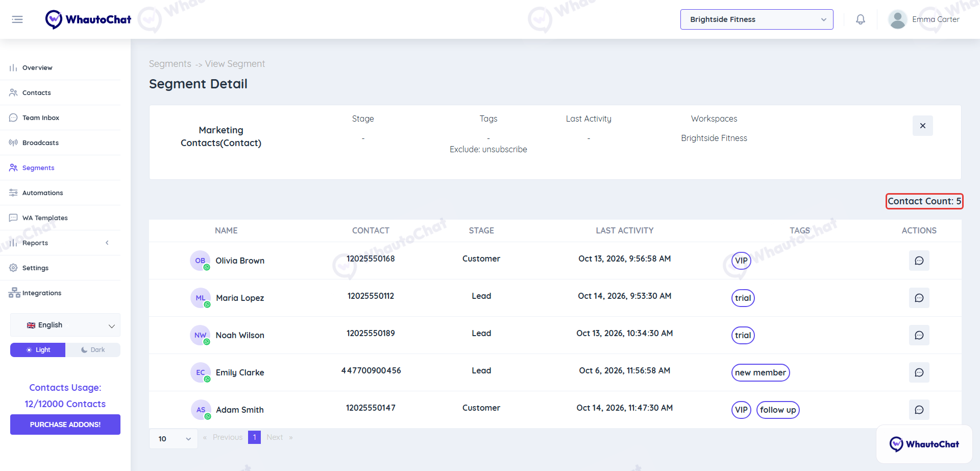980x471 pixels.
Task: Go to Previous page
Action: click(228, 437)
